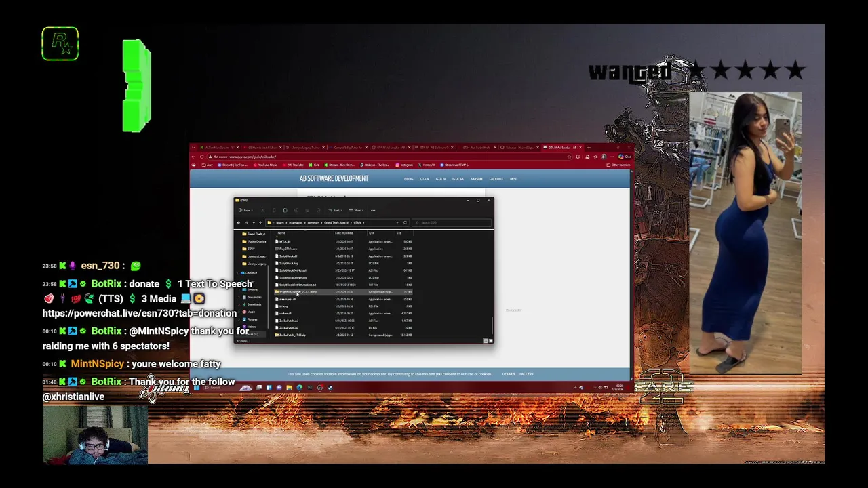868x488 pixels.
Task: Click I ACCEPT on the cookie banner
Action: [x=527, y=374]
